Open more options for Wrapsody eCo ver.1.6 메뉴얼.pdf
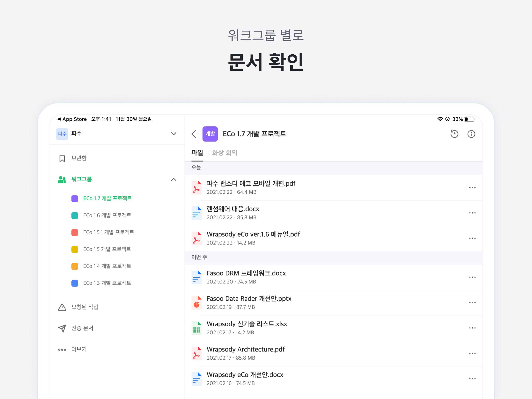532x399 pixels. tap(472, 238)
